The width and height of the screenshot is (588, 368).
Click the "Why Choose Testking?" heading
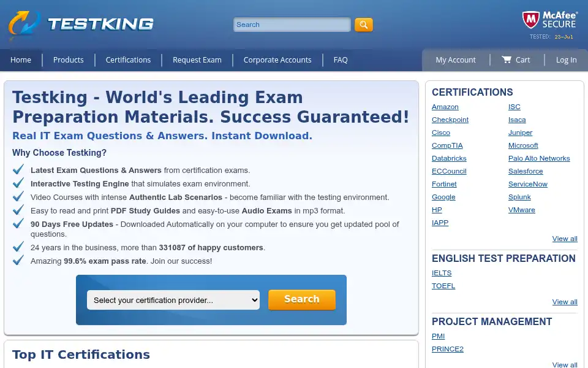click(59, 153)
